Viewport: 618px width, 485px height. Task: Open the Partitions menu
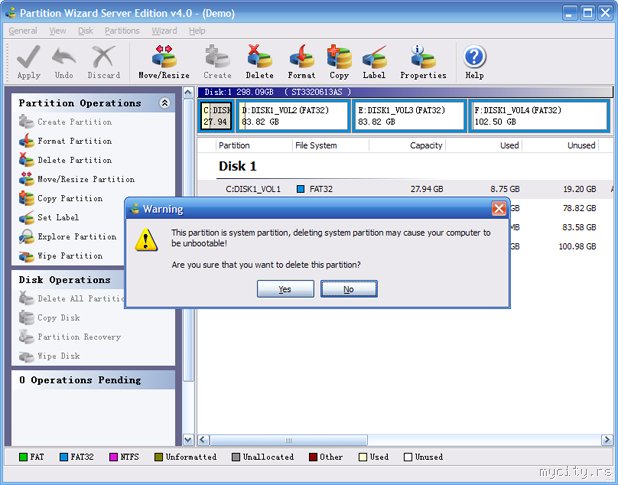pos(122,31)
